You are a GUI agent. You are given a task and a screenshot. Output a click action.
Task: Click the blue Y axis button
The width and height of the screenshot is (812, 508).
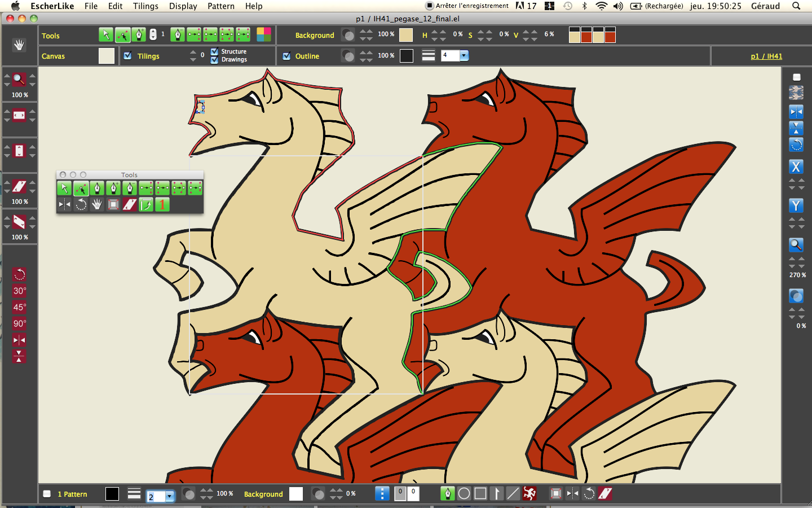click(796, 205)
